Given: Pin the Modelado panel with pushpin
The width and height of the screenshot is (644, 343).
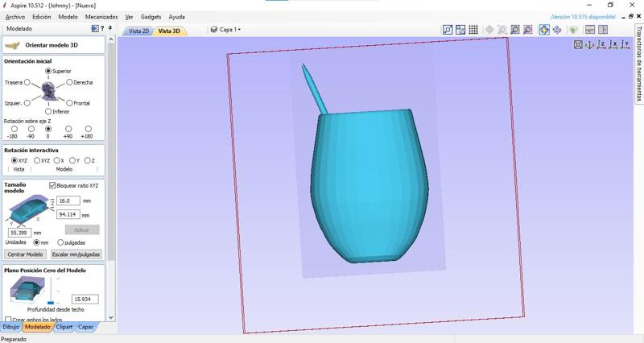Looking at the screenshot, I should pos(110,28).
